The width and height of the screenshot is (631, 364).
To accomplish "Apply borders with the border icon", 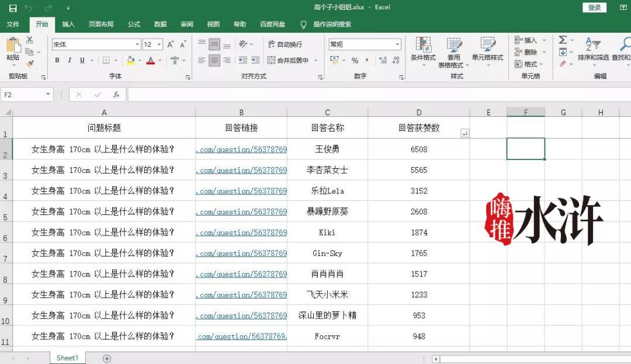I will coord(106,60).
